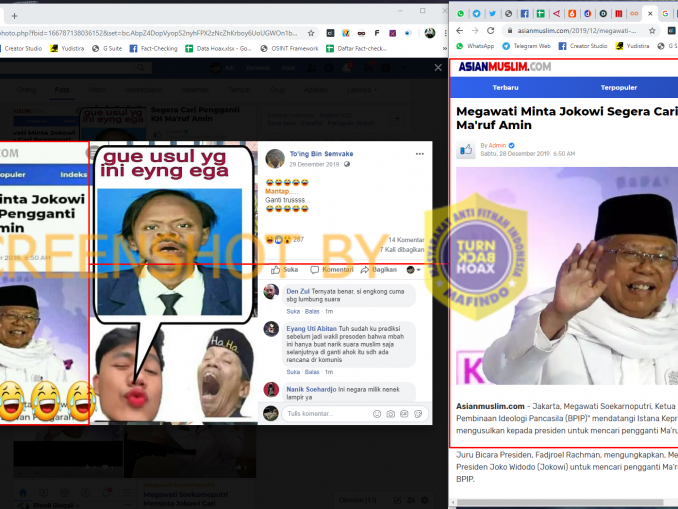
Task: Open Chrome profile avatar in Facebook window
Action: [x=429, y=33]
